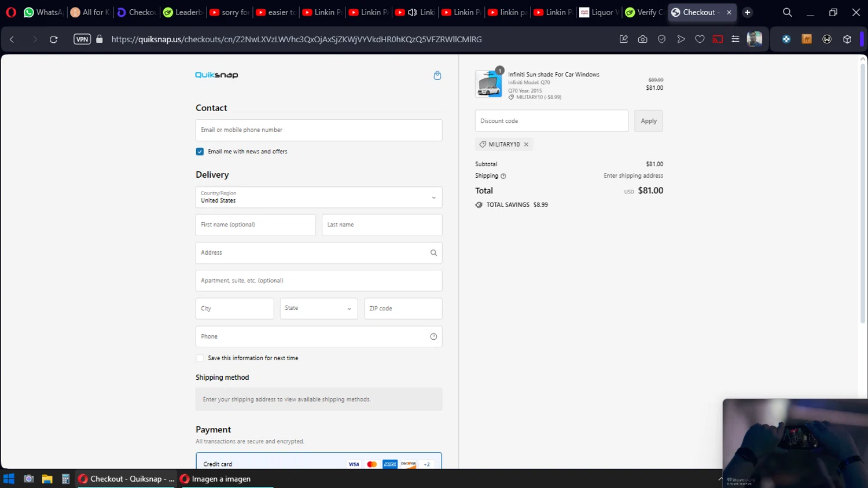Uncheck Email me with news and offers
Screen dimensions: 868x488
click(x=200, y=152)
